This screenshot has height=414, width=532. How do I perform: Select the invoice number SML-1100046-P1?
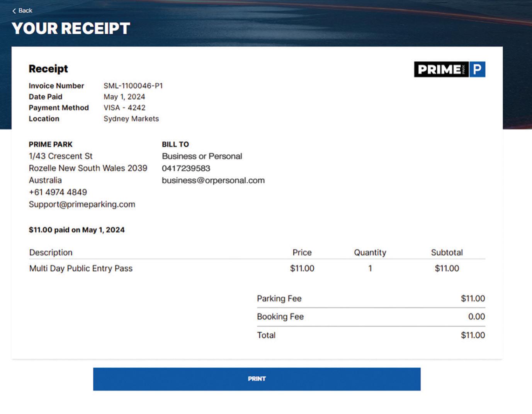pos(133,86)
